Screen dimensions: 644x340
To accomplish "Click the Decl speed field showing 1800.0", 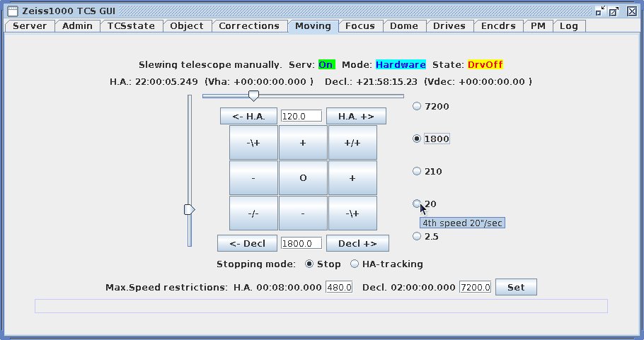I will (301, 243).
